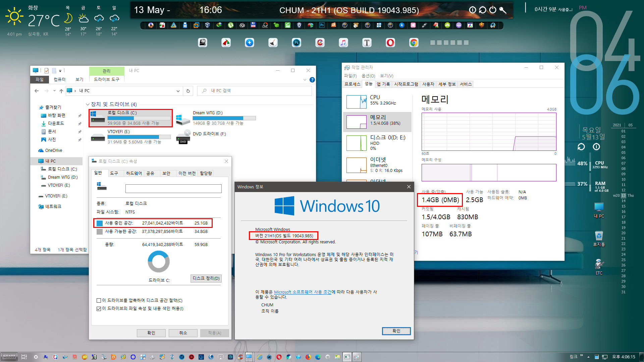This screenshot has width=644, height=362.
Task: Open the settings gear on the taskbar
Action: [36, 357]
